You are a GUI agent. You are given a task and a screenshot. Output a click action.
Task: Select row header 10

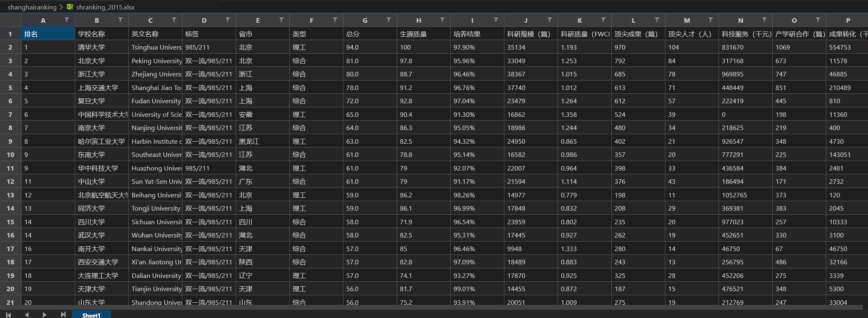pos(10,154)
